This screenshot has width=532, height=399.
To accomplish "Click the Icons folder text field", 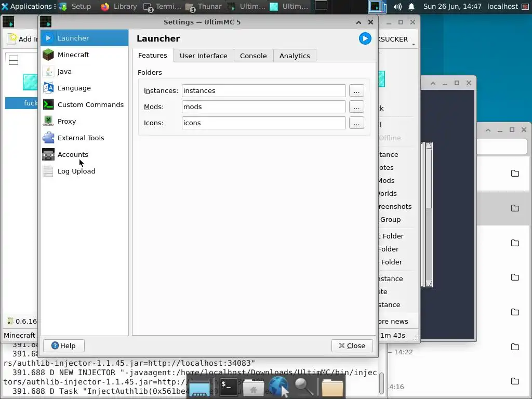I will [263, 123].
